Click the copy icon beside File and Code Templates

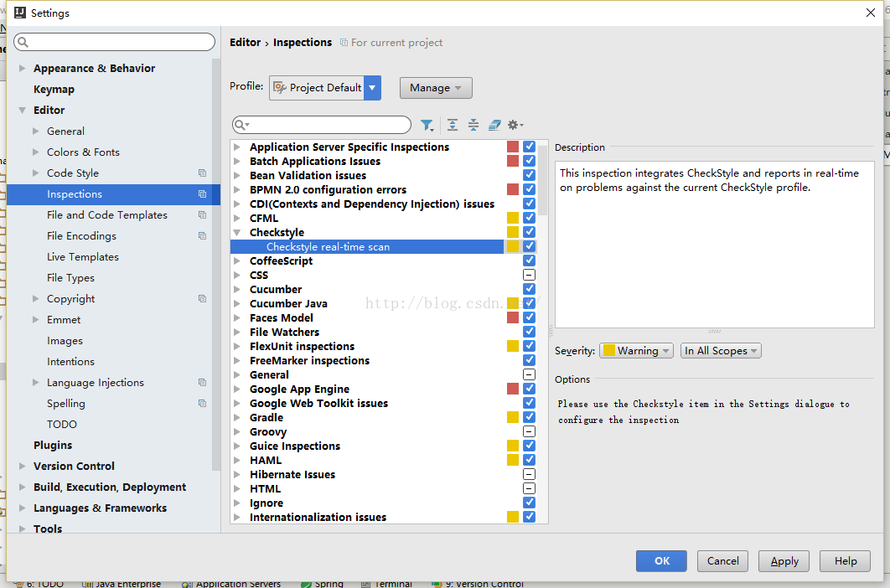click(x=202, y=215)
